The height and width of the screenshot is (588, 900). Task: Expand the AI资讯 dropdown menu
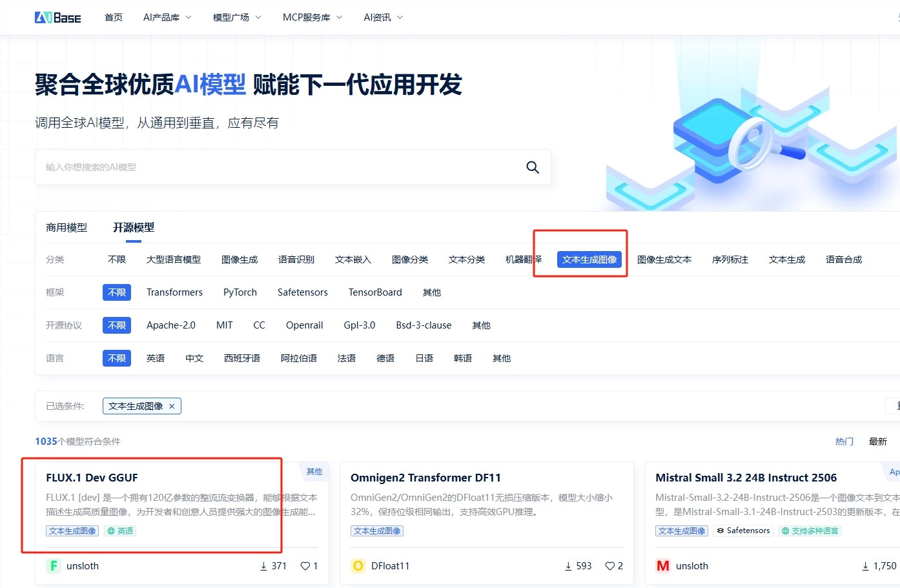(x=383, y=17)
